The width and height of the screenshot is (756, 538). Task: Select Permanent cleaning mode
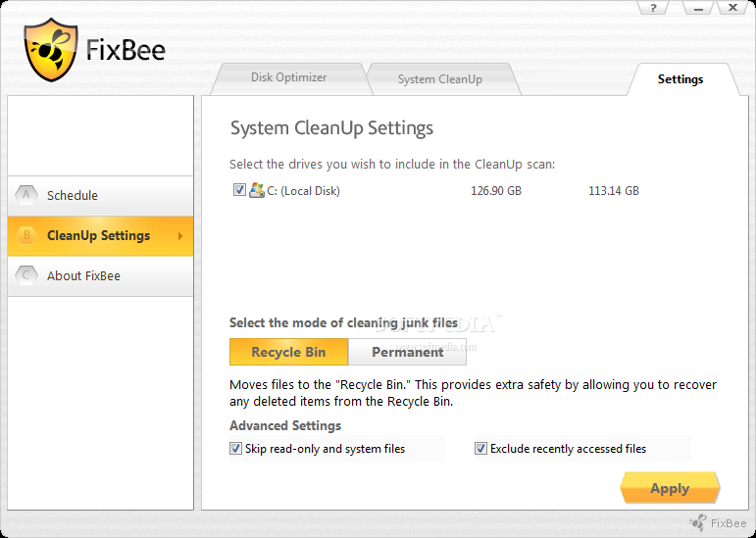(407, 352)
